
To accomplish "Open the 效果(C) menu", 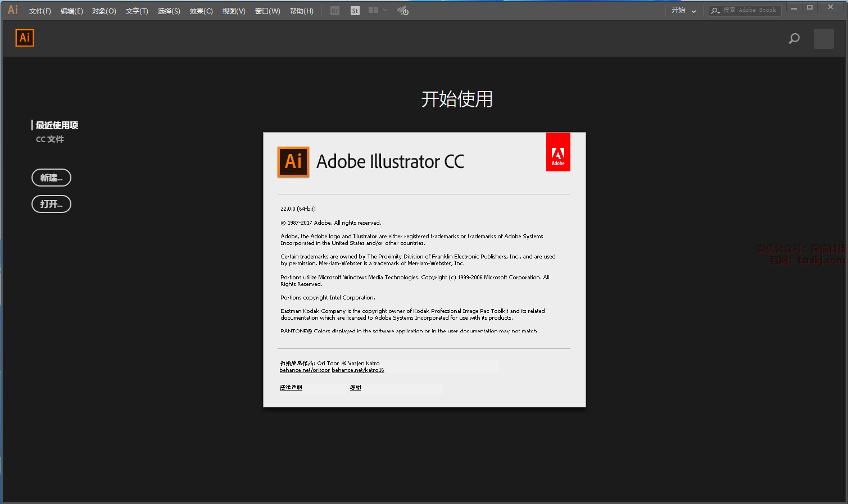I will (201, 11).
